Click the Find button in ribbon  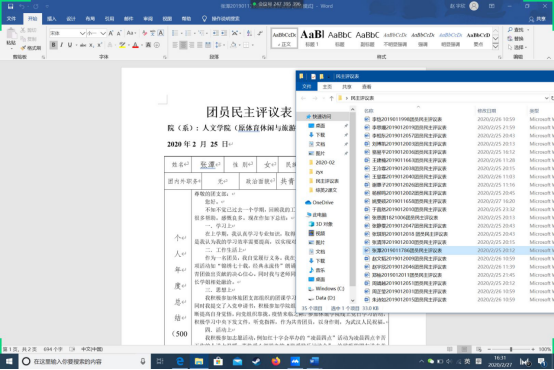pos(518,30)
